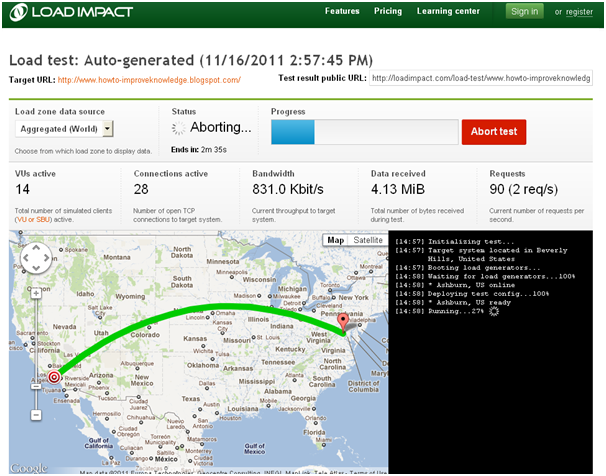Click the 'Ashburn, US online' log line
This screenshot has height=476, width=606.
tap(455, 285)
